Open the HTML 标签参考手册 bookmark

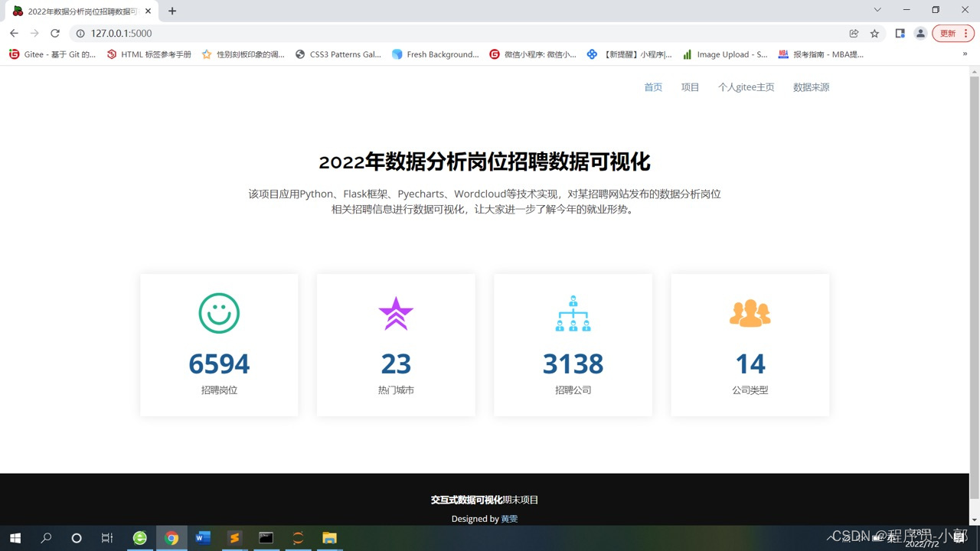tap(149, 54)
